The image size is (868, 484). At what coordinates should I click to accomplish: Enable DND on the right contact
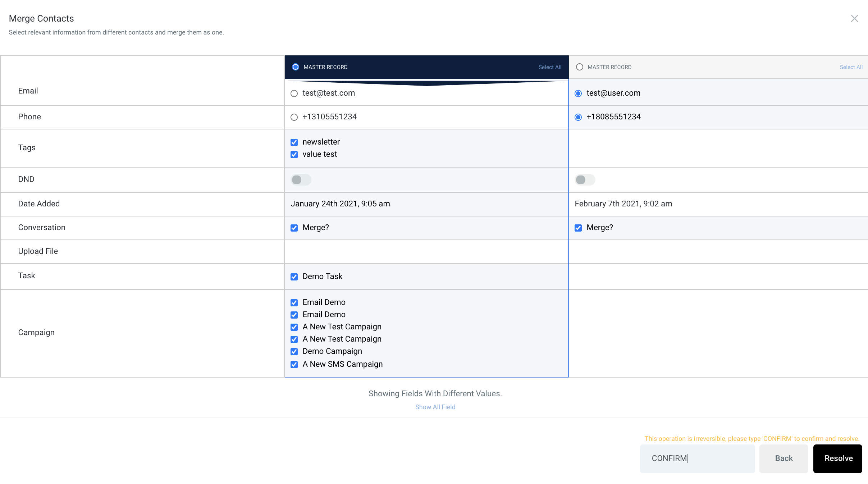click(584, 179)
